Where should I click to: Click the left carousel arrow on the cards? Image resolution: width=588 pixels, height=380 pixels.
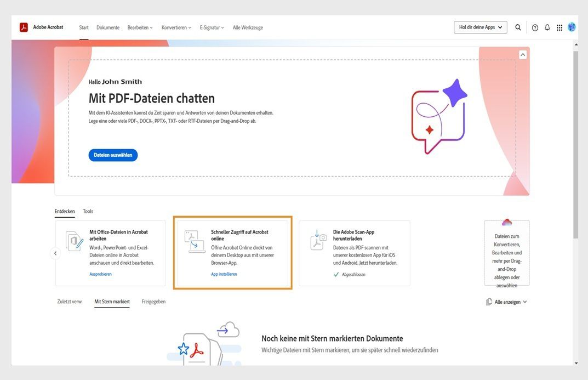tap(55, 253)
